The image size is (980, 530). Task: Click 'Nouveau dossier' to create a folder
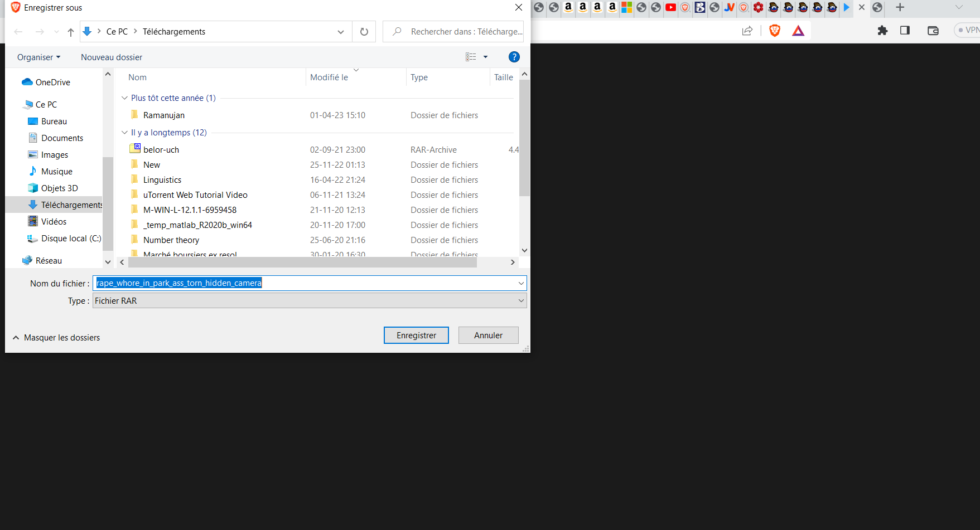point(112,57)
